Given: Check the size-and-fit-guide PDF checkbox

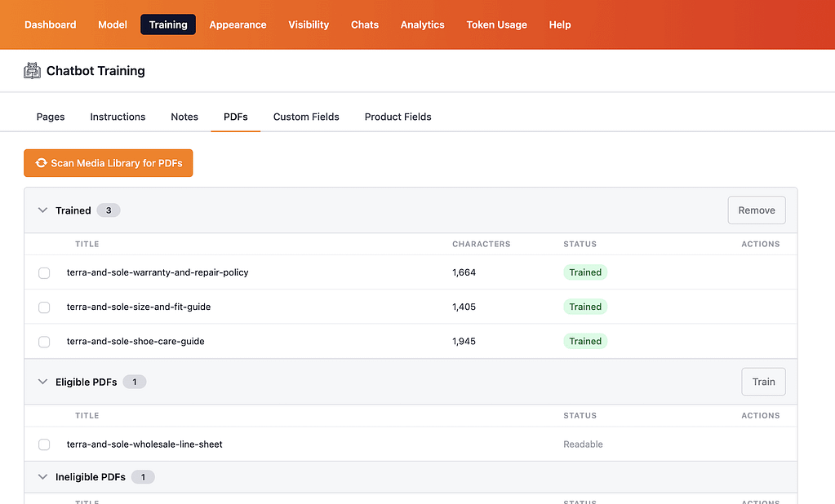Looking at the screenshot, I should 44,307.
